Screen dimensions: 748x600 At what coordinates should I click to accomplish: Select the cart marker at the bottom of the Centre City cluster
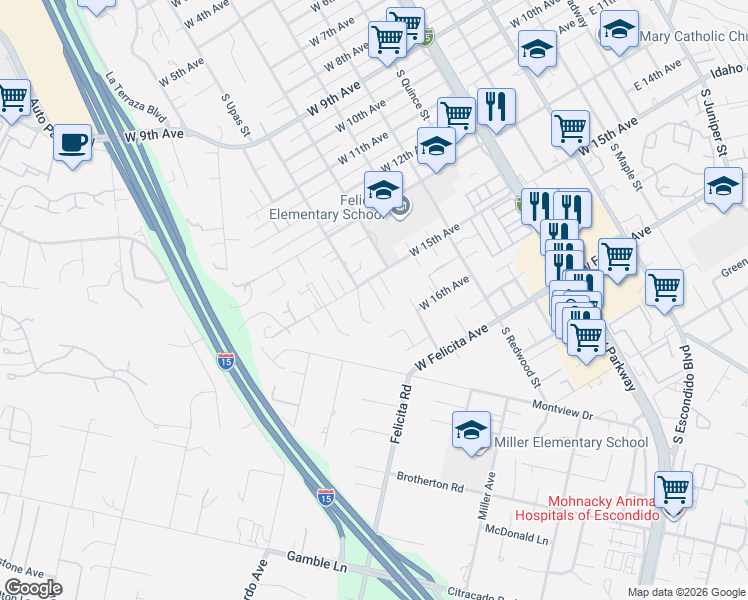(x=586, y=339)
